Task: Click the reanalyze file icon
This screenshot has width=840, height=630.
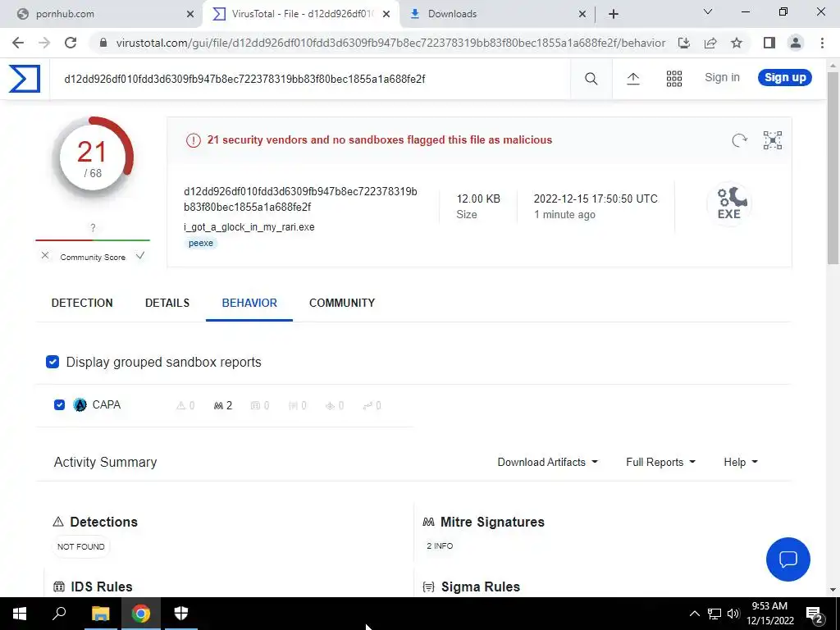Action: tap(739, 140)
